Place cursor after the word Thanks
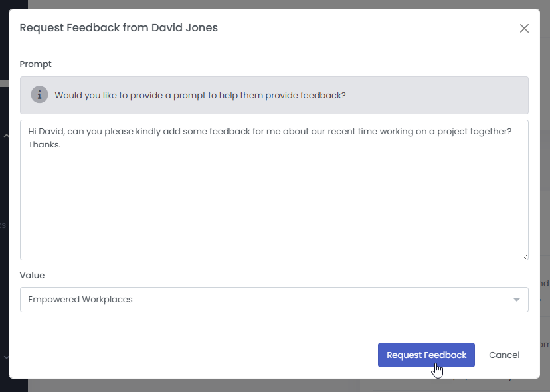 point(61,145)
